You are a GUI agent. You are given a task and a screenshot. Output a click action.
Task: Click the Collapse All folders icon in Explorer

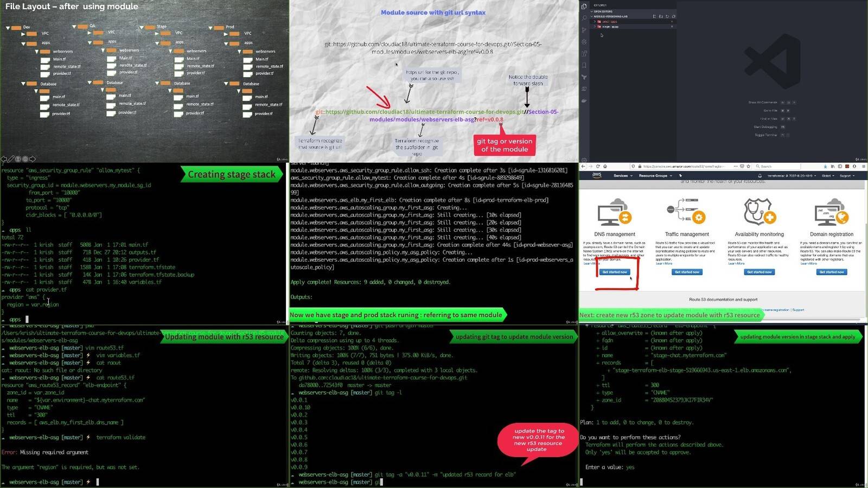point(674,16)
